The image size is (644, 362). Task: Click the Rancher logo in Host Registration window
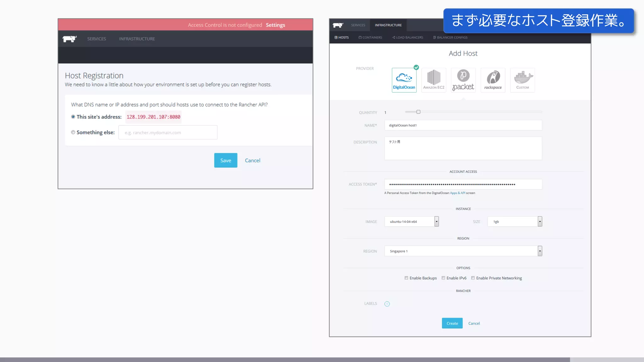coord(69,39)
